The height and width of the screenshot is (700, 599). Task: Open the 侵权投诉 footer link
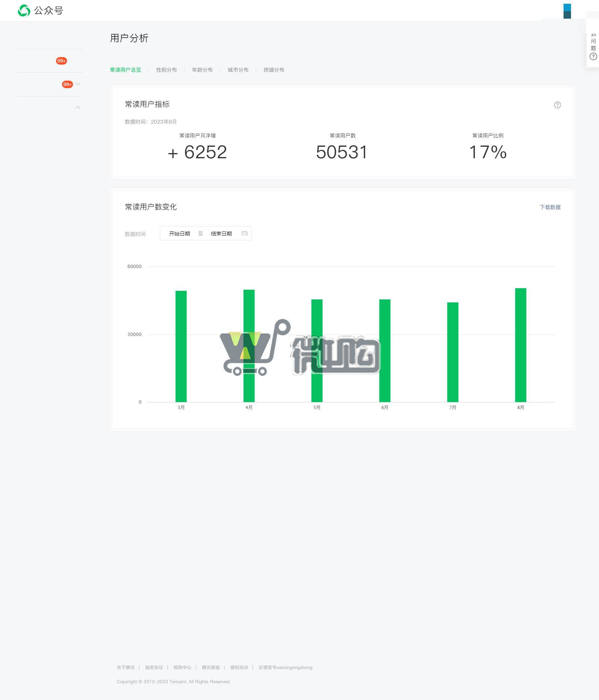pyautogui.click(x=239, y=668)
